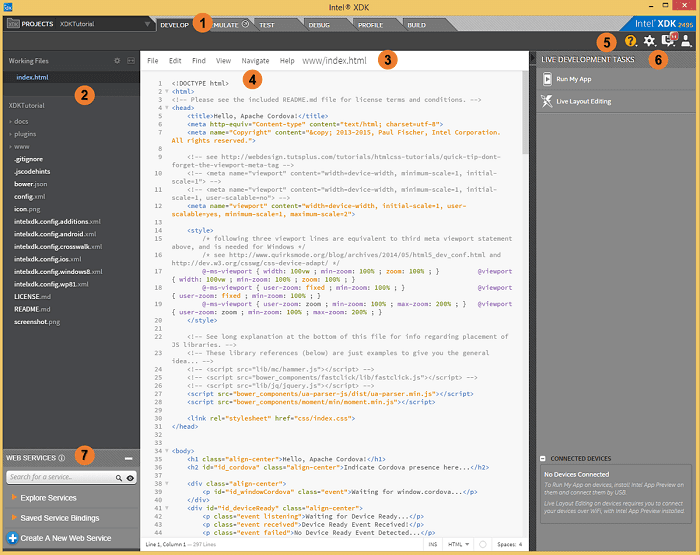Open the View menu
Screen dimensions: 700x555
click(x=223, y=61)
